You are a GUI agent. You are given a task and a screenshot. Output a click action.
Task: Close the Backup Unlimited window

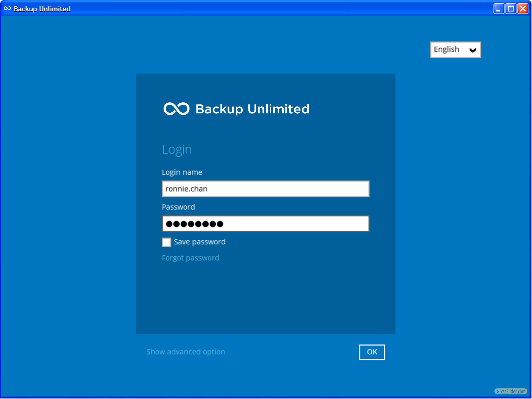(x=523, y=9)
